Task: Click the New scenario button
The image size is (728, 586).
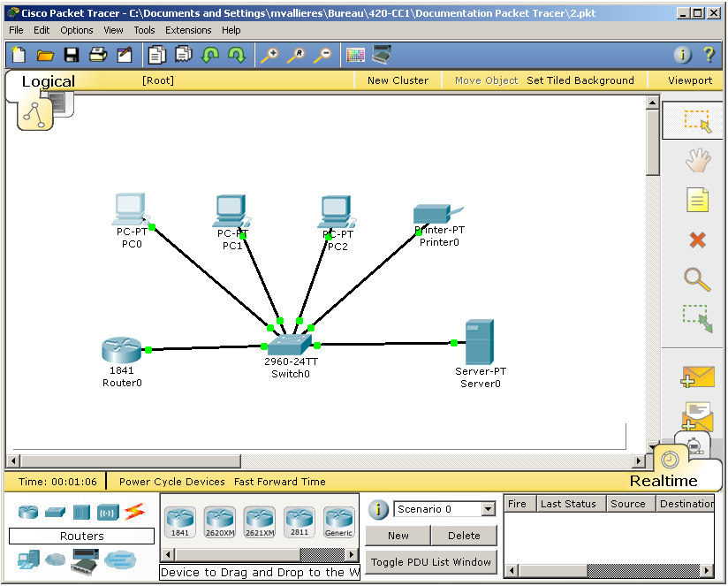Action: tap(398, 536)
